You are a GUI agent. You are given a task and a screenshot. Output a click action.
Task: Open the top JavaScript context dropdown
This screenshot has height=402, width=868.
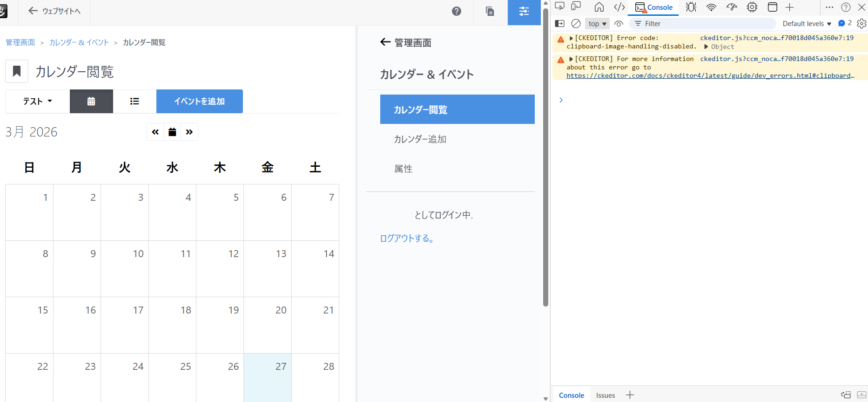tap(597, 24)
